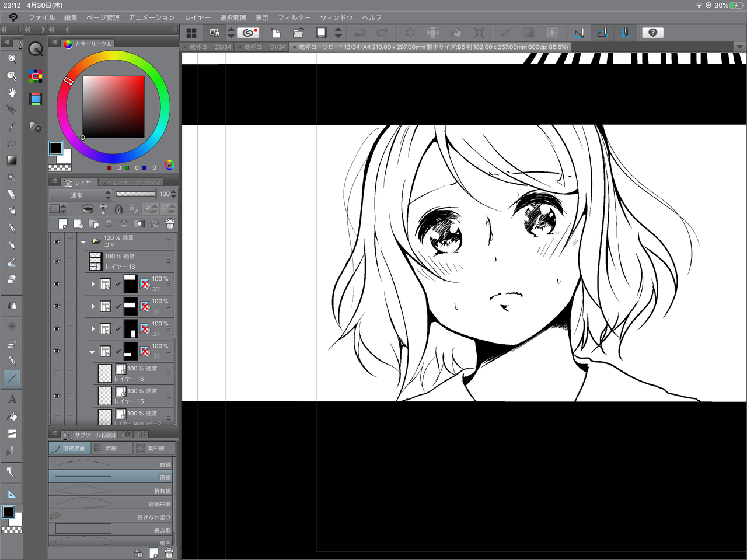The image size is (747, 560).
Task: Open the Color Set palette icon
Action: point(36,76)
